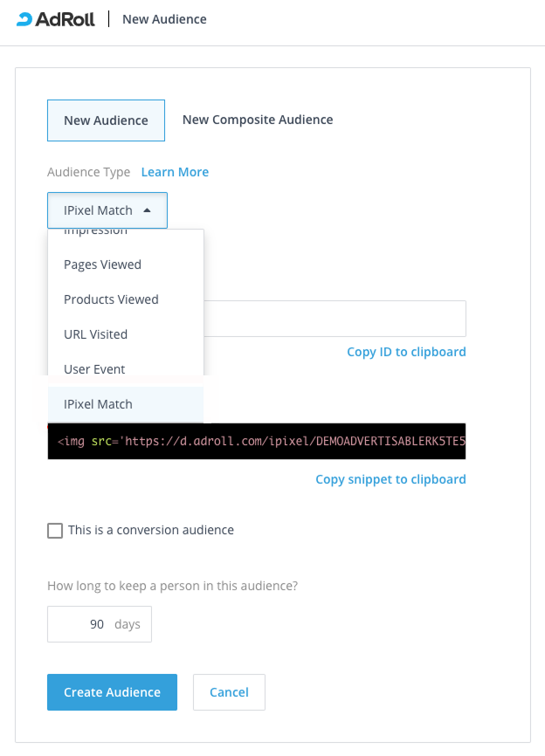Click the ID text input field
Screen dimensions: 545x756
335,319
